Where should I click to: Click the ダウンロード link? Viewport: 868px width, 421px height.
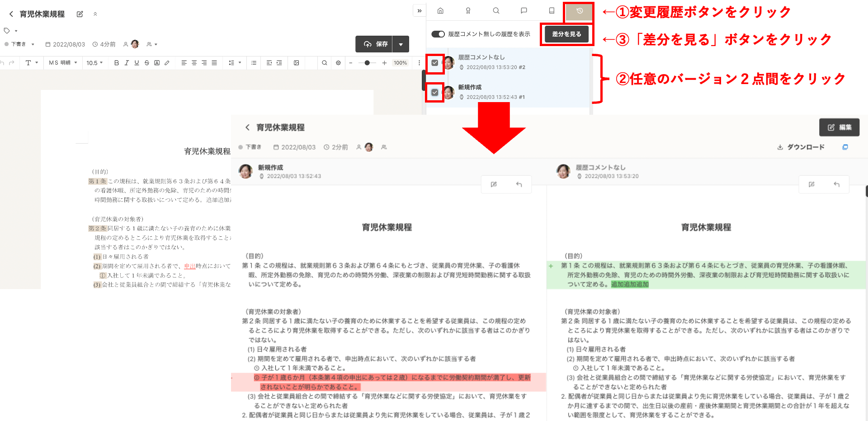tap(801, 147)
